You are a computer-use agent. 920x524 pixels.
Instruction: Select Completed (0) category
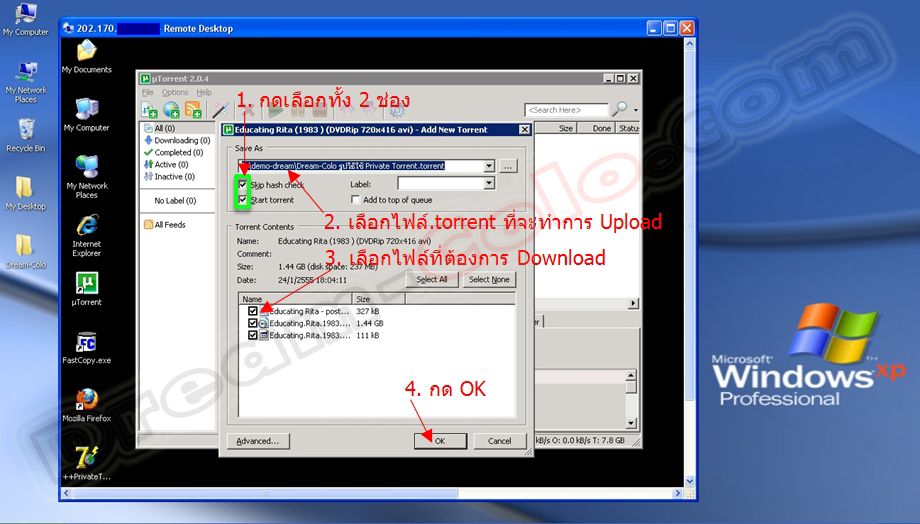[174, 152]
